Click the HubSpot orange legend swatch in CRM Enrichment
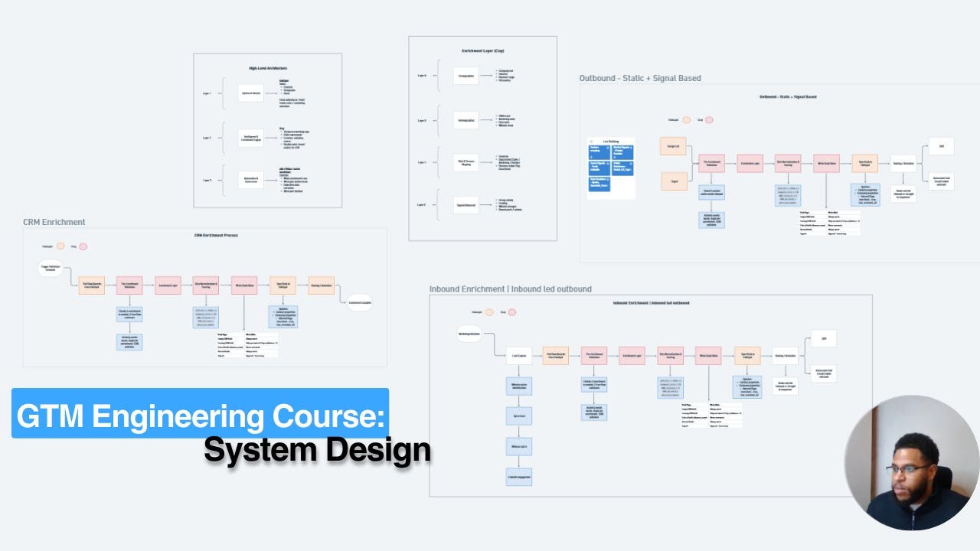The image size is (980, 551). click(60, 246)
